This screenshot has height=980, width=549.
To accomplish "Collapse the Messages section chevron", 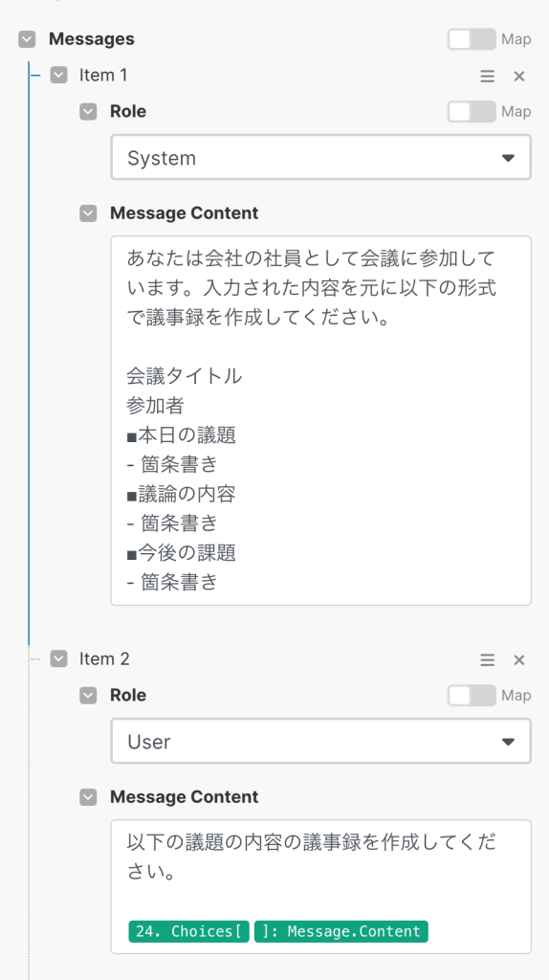I will click(x=27, y=39).
